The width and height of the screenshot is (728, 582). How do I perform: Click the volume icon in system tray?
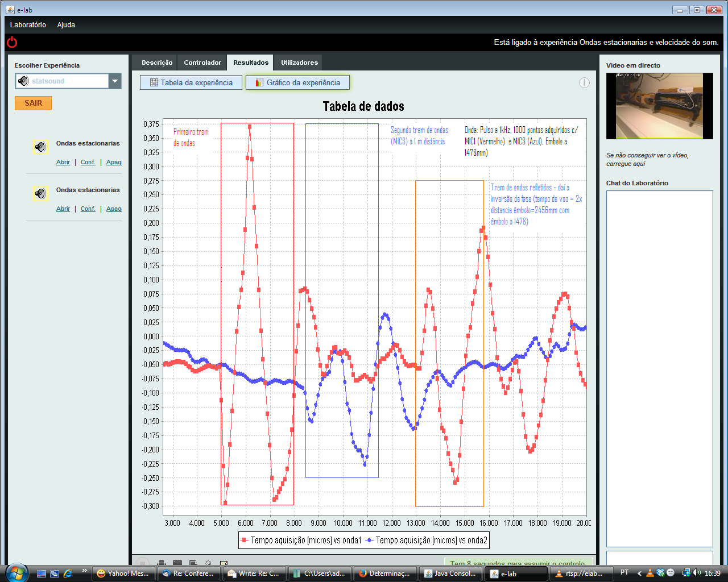[697, 573]
